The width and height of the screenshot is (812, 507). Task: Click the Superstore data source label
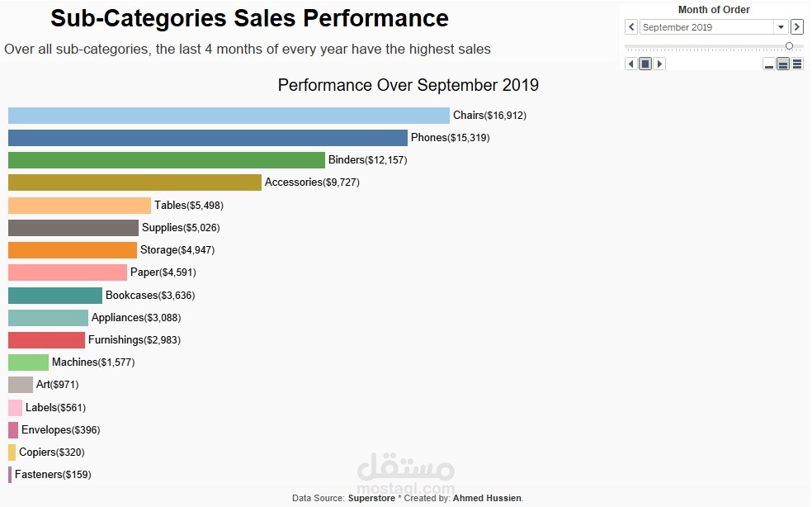(371, 498)
